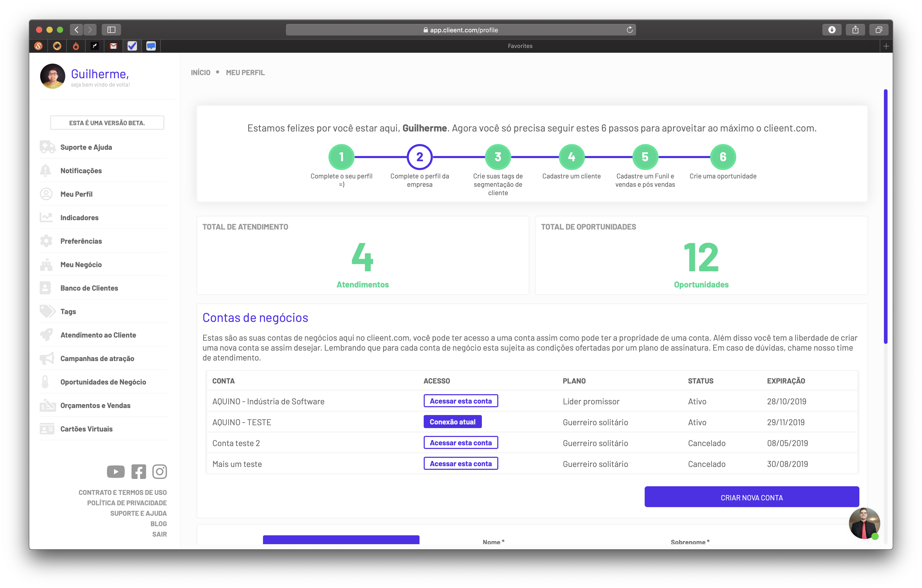Image resolution: width=922 pixels, height=588 pixels.
Task: Click the INÍCIO breadcrumb link
Action: pyautogui.click(x=201, y=72)
